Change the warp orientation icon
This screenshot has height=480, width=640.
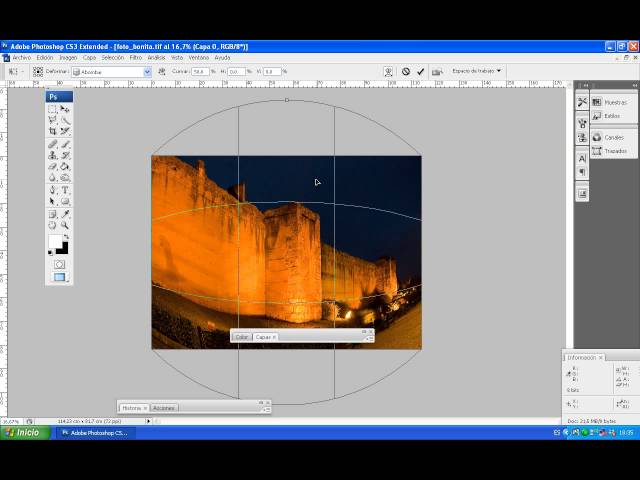pos(162,72)
